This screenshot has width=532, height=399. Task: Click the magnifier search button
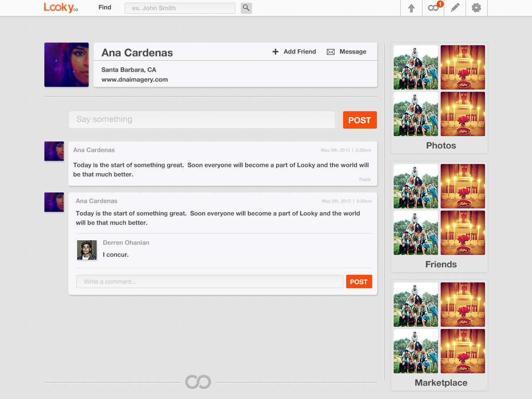coord(246,8)
